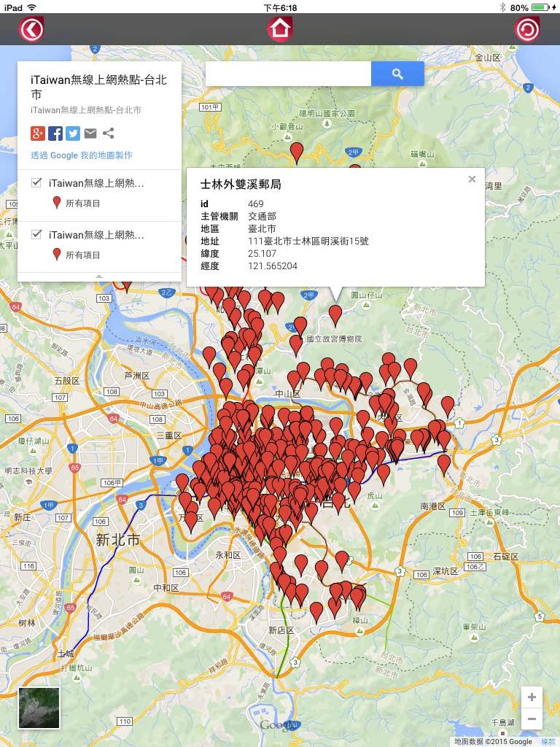Tap the refresh icon in the toolbar
This screenshot has width=560, height=747.
pyautogui.click(x=527, y=29)
